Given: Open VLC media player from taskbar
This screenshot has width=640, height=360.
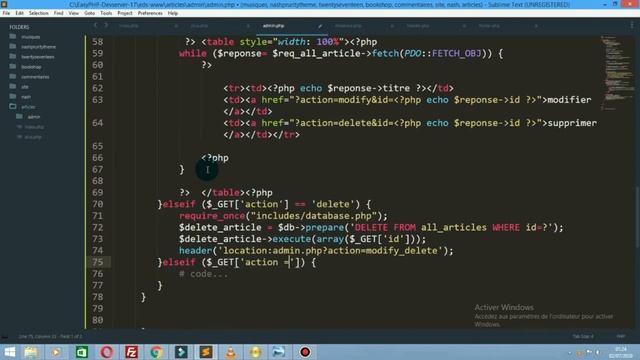Looking at the screenshot, I should [231, 352].
